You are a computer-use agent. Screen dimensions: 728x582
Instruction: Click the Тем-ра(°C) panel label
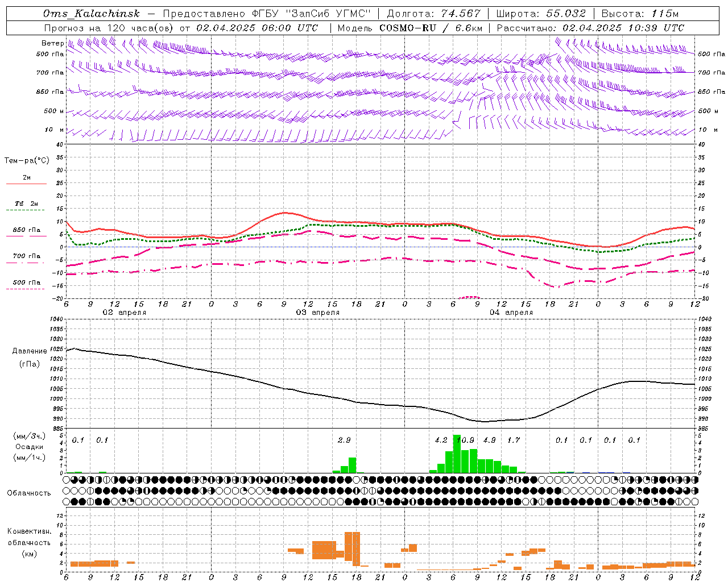27,161
